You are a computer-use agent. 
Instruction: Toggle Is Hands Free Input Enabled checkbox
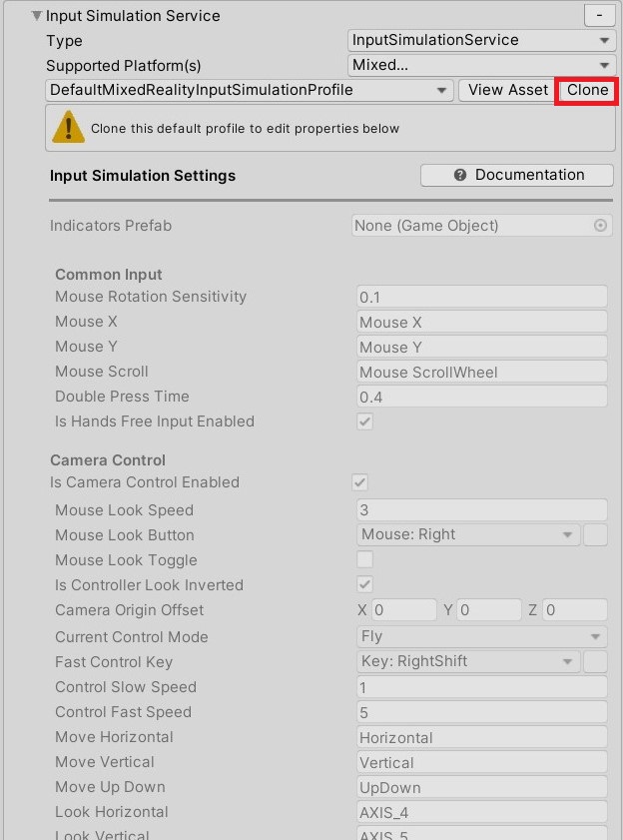tap(364, 421)
